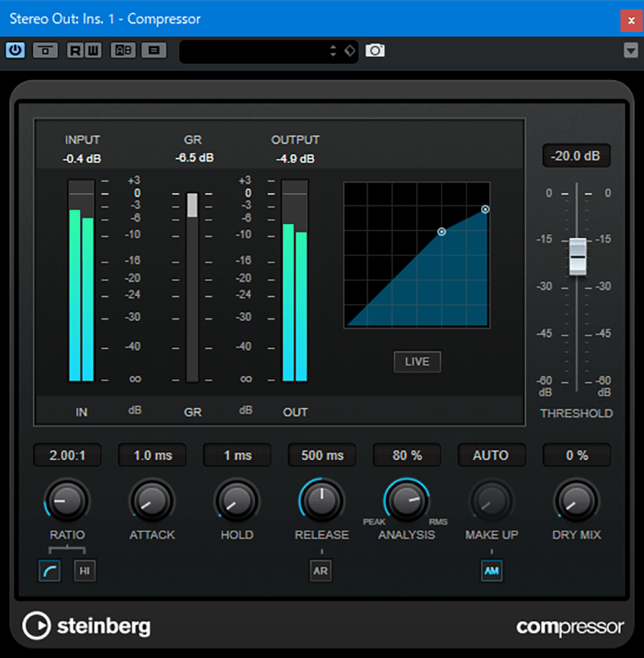Screen dimensions: 644x658
Task: Click the 1.0 ms attack value field
Action: [x=152, y=456]
